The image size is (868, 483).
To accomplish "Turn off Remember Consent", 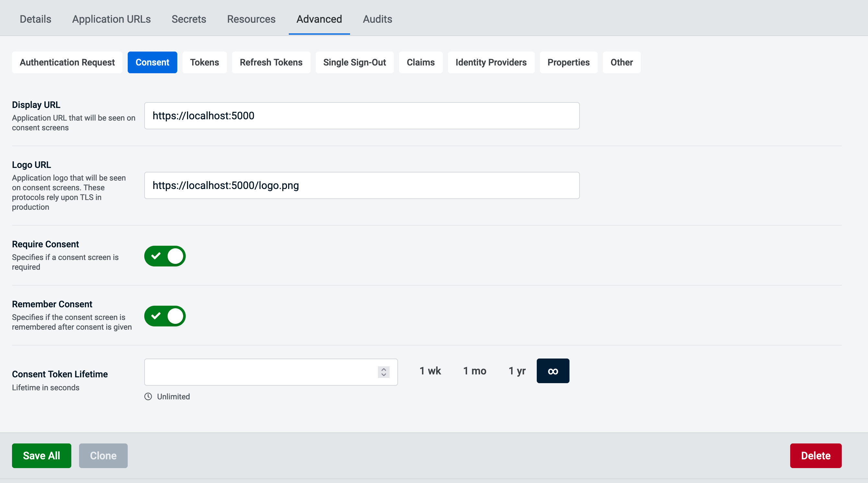I will click(165, 316).
